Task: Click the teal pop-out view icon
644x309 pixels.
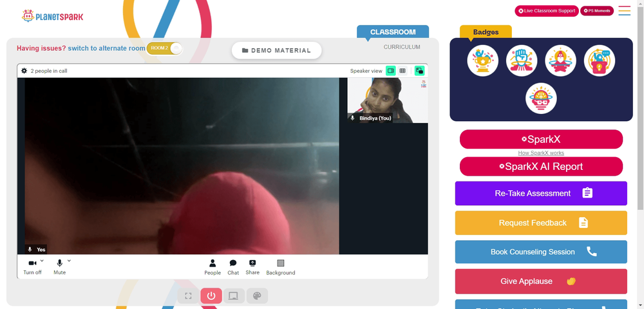Action: tap(419, 71)
